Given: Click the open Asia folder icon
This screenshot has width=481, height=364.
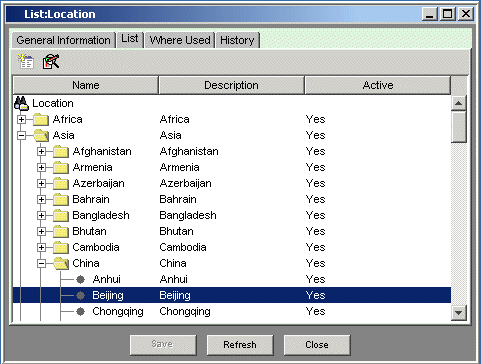Looking at the screenshot, I should point(41,135).
